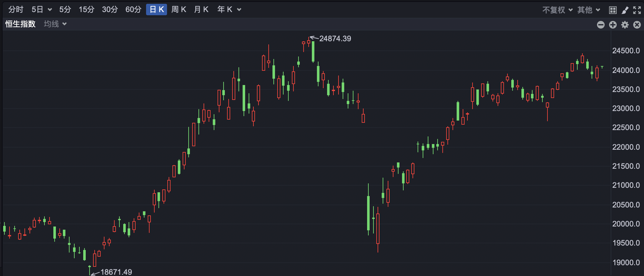
Task: Zoom out with the minus icon
Action: [600, 25]
